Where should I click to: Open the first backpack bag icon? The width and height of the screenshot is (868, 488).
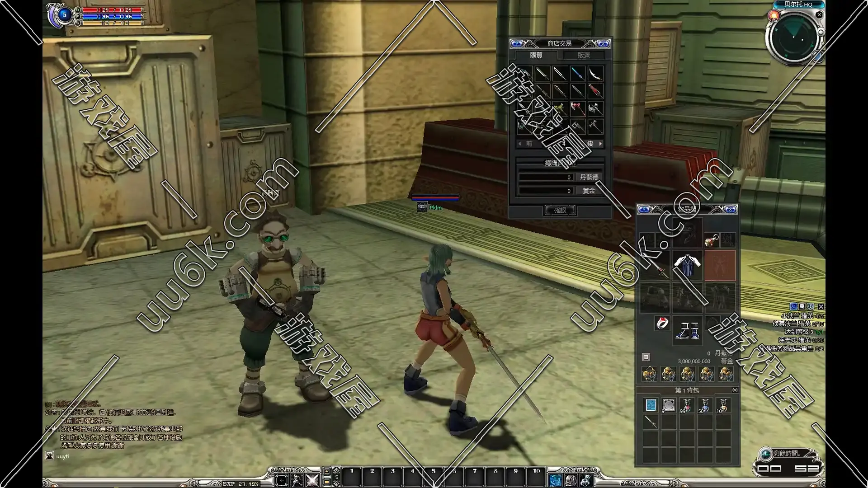(649, 375)
